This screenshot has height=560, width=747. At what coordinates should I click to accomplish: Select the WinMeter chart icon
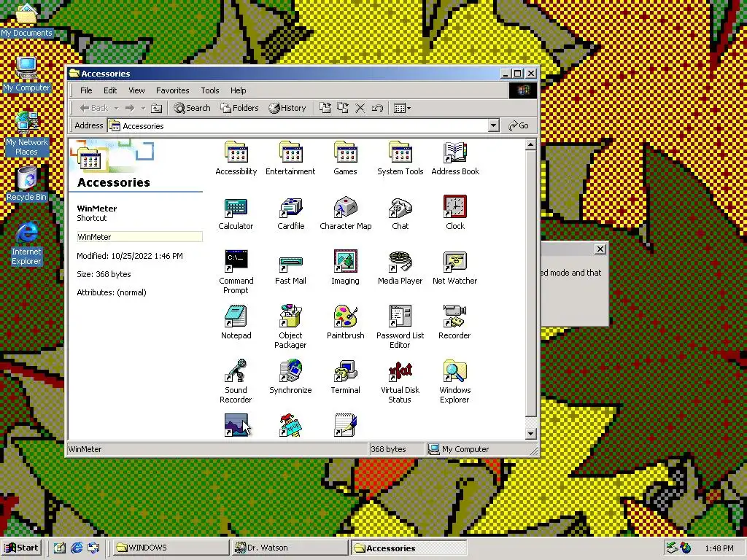pyautogui.click(x=236, y=425)
